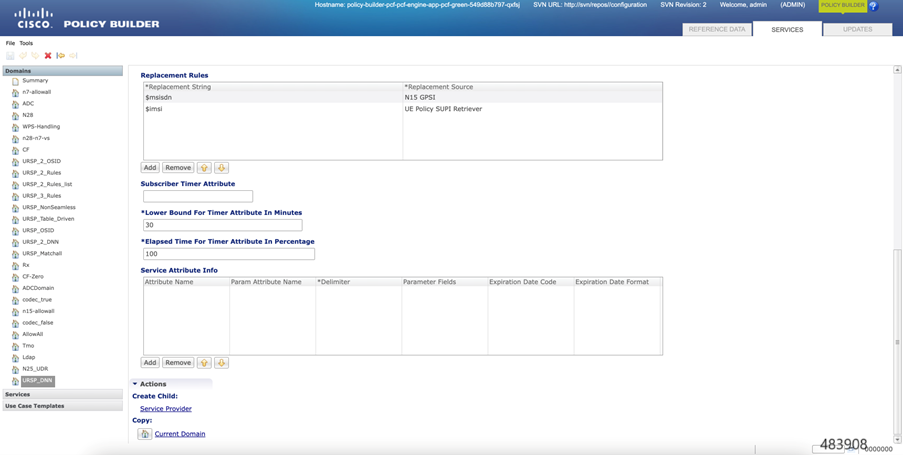The image size is (903, 455).
Task: Open the File menu
Action: pos(10,43)
